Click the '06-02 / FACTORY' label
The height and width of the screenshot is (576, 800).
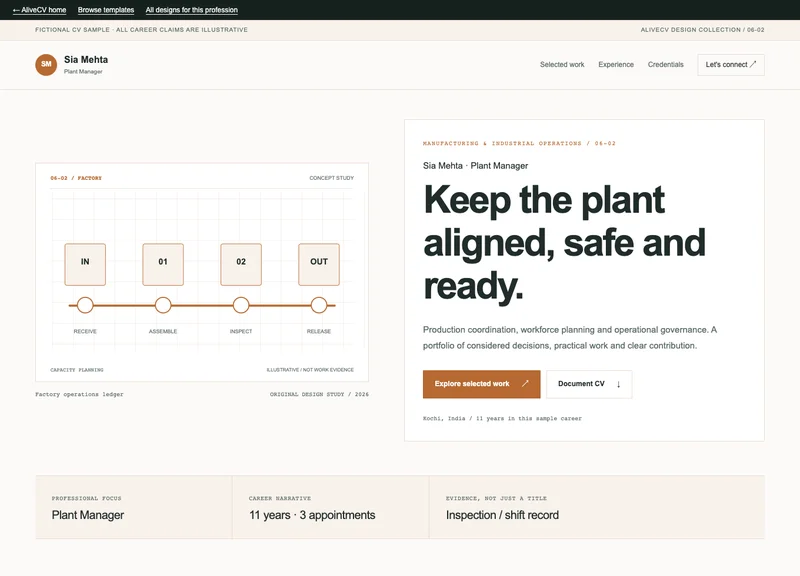point(76,178)
